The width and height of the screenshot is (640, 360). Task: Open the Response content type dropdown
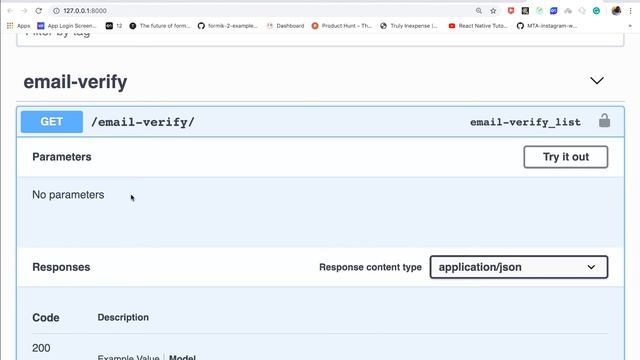(519, 267)
